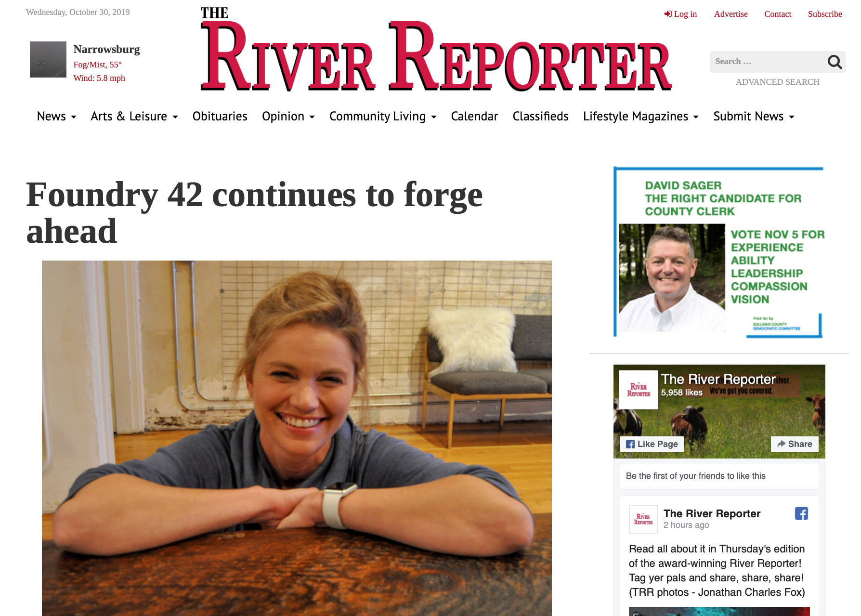Open the Obituaries menu item

coord(220,117)
